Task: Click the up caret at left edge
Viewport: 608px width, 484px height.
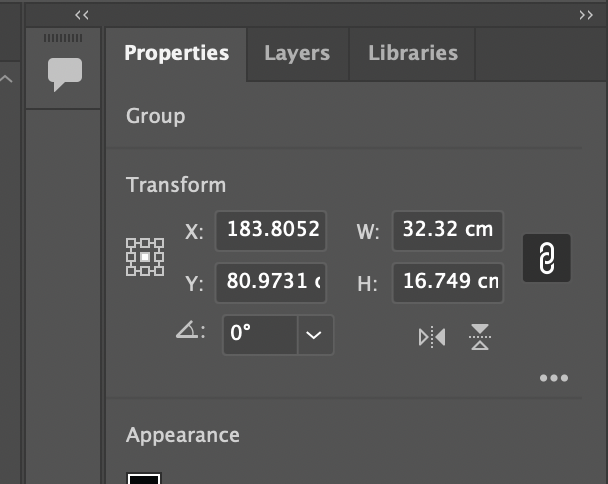Action: [x=7, y=78]
